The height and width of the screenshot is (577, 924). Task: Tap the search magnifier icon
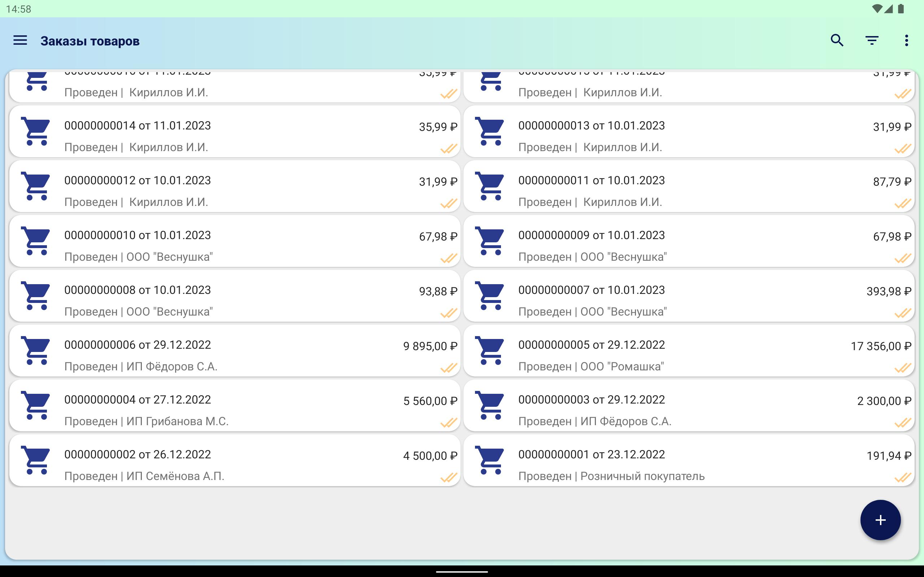[837, 40]
